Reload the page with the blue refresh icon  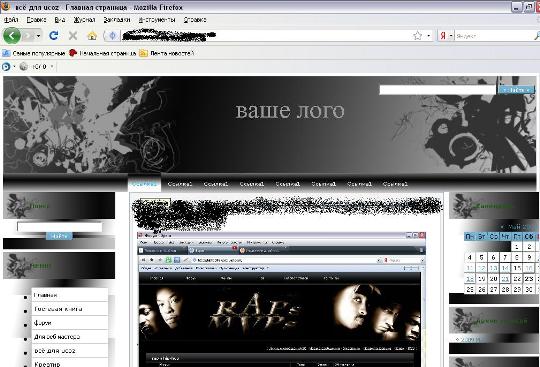tap(53, 35)
